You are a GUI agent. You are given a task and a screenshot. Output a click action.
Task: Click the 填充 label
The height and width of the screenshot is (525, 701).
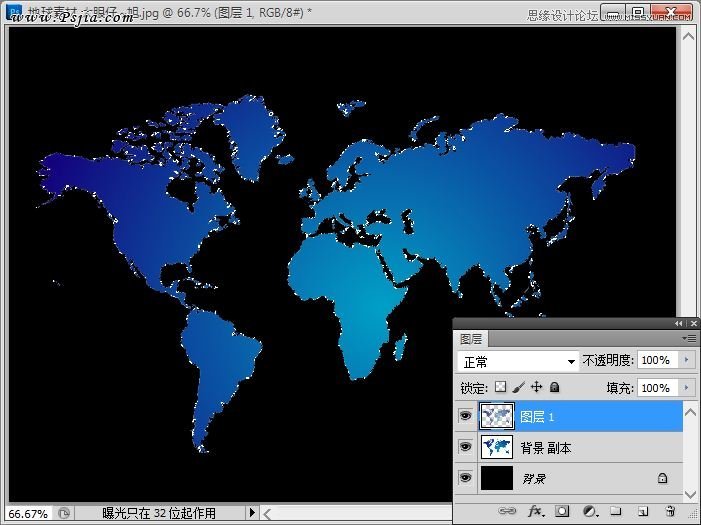[620, 388]
